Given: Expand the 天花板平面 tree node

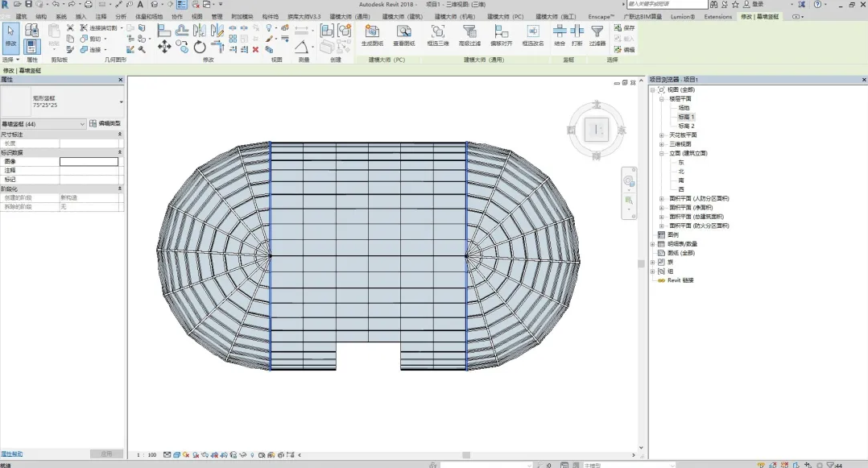Looking at the screenshot, I should (661, 135).
